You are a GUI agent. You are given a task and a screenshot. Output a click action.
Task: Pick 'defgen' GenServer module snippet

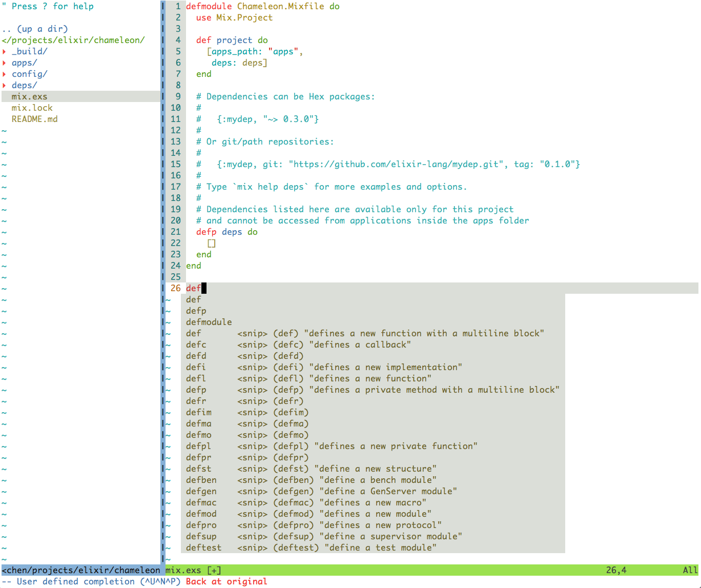pos(373,491)
